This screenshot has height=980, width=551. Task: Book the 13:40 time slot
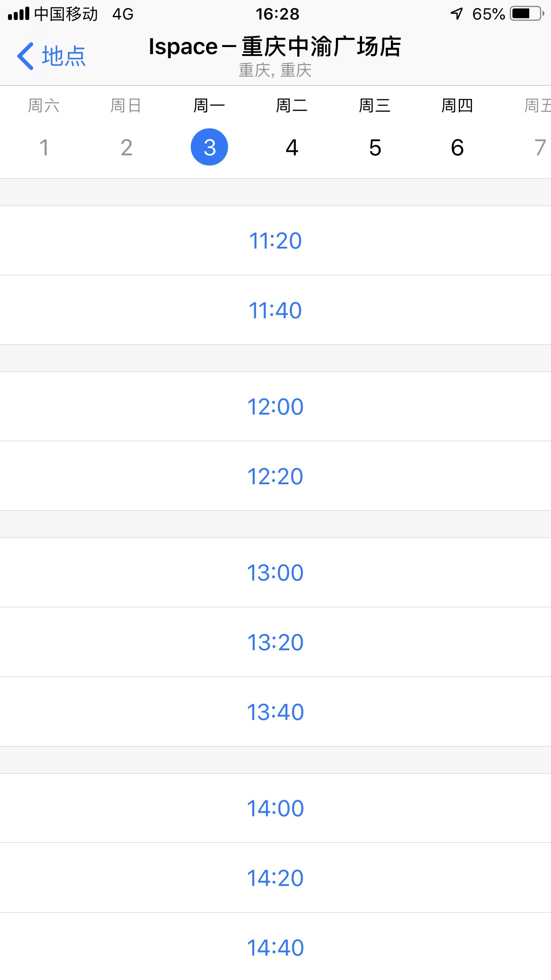click(x=275, y=712)
